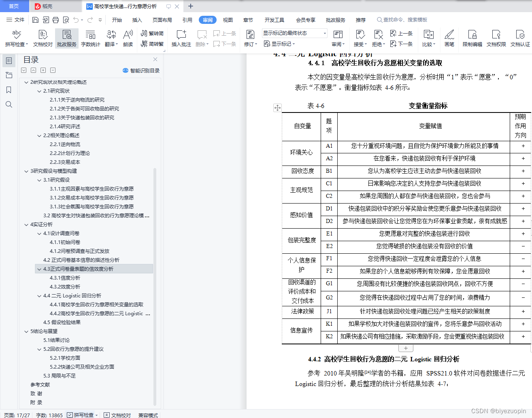Click the page number 页面: 17/27 in status bar
Viewport: 532px width, 418px height.
click(17, 415)
